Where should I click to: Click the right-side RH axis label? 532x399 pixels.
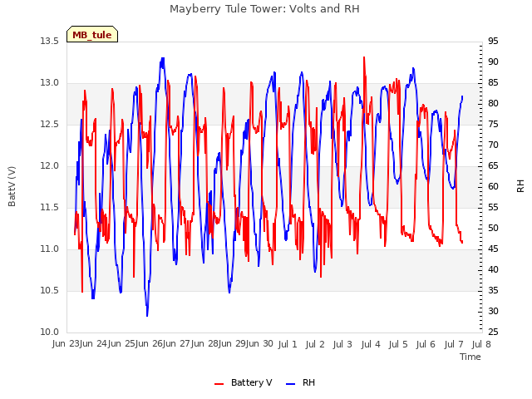(520, 186)
